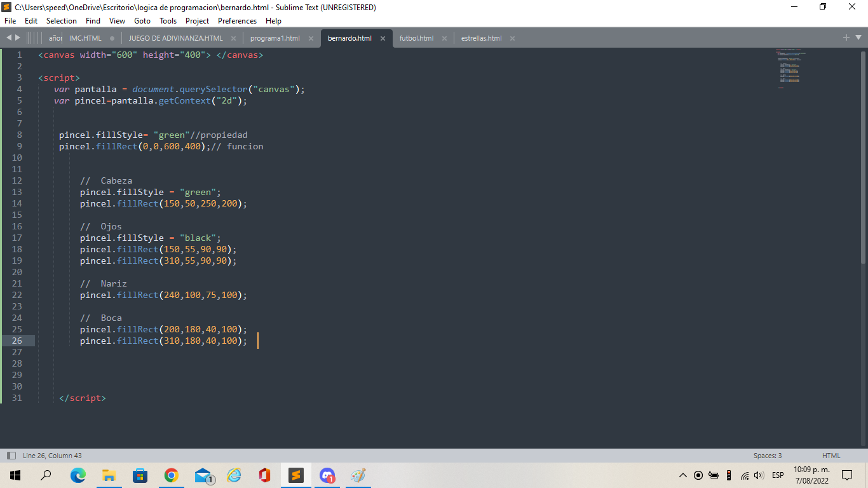Click line number 31 in gutter
The width and height of the screenshot is (868, 488).
click(17, 398)
